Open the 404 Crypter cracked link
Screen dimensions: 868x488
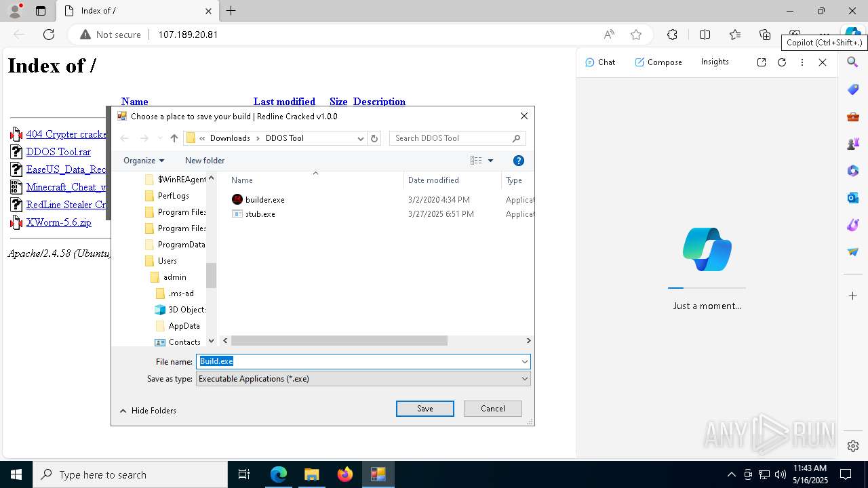coord(66,134)
